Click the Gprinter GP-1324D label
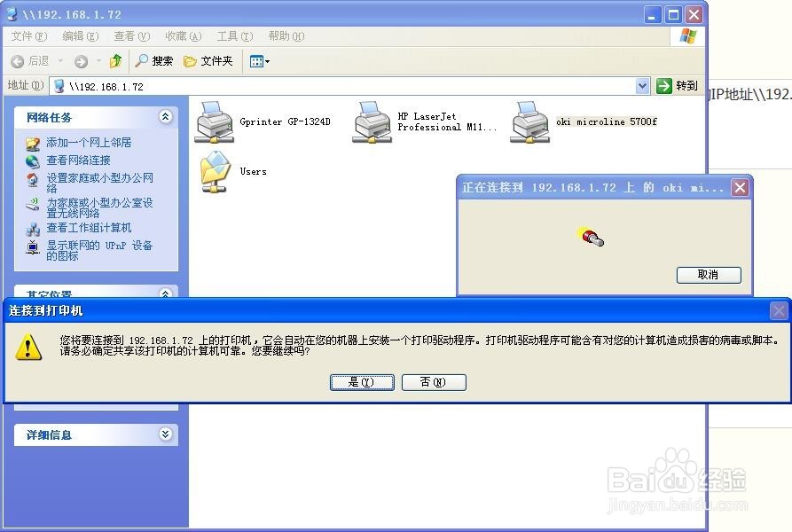Viewport: 792px width, 532px height. pos(285,121)
